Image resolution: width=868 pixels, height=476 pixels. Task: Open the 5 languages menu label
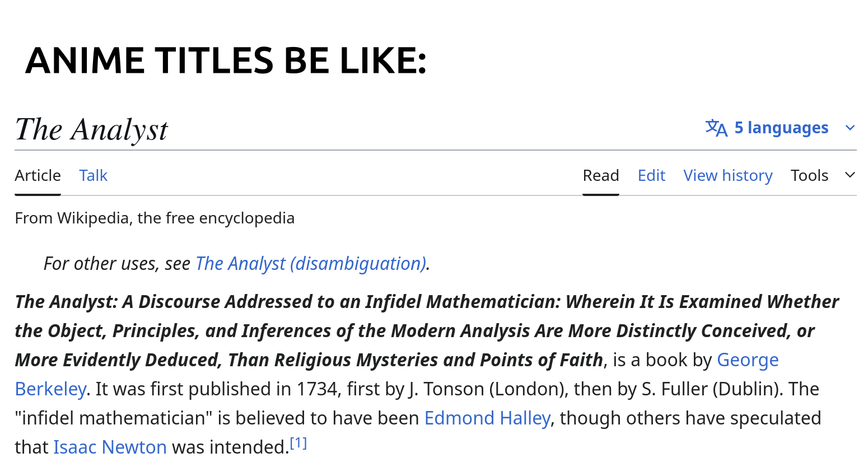pyautogui.click(x=781, y=128)
